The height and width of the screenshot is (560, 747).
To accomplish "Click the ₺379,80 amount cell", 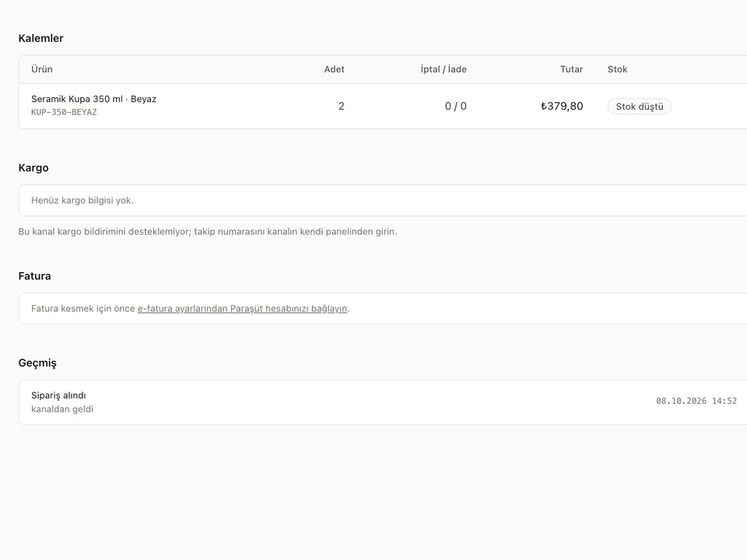I will click(x=562, y=107).
